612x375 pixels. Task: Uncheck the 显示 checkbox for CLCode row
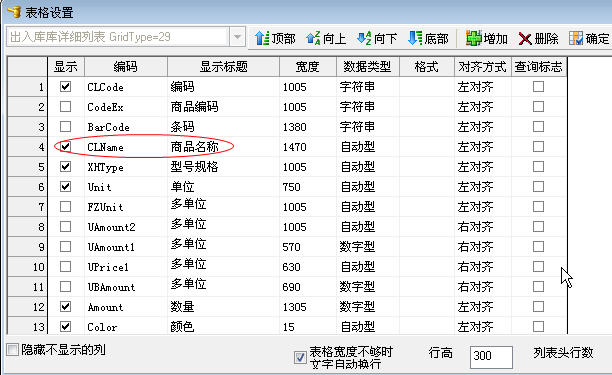[x=66, y=87]
